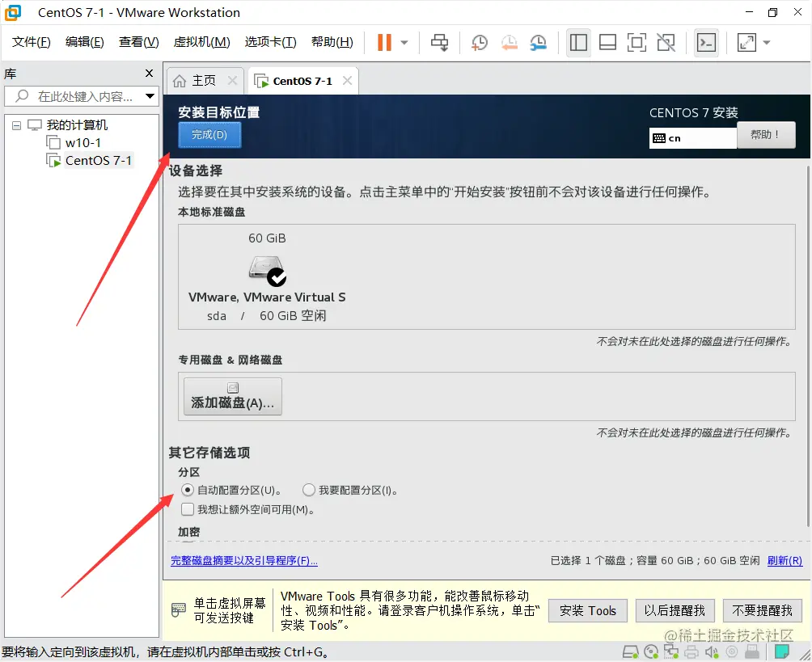This screenshot has width=812, height=662.
Task: Select the 我的计算机 tree item
Action: pos(77,124)
